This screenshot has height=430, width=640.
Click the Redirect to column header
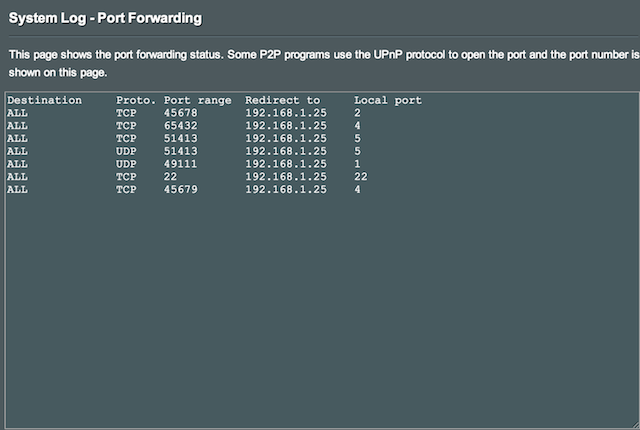282,100
